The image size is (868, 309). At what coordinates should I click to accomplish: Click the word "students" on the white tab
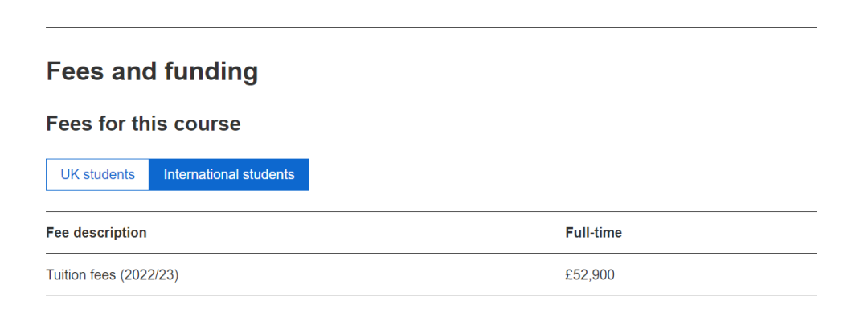pyautogui.click(x=109, y=175)
